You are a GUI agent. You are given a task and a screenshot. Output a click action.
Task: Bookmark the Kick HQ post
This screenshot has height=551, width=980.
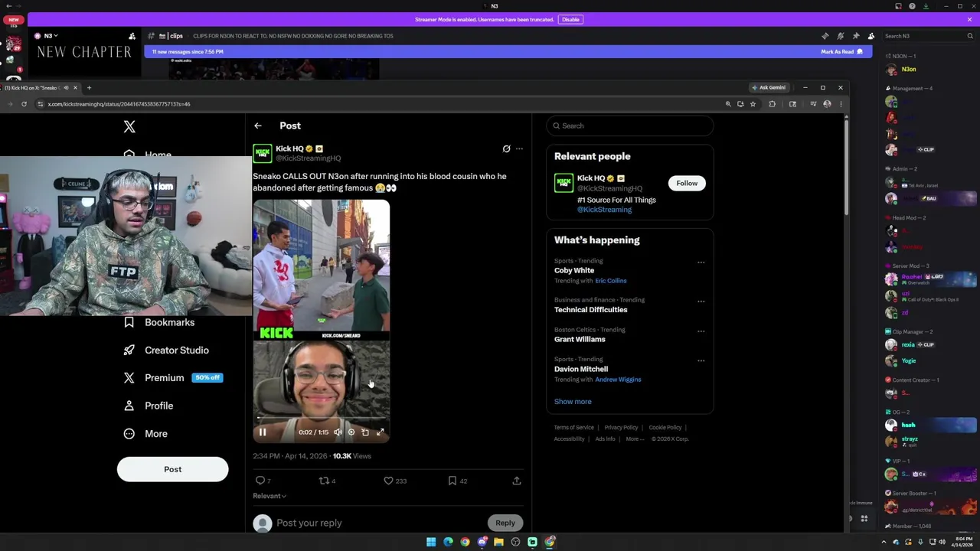(x=452, y=481)
